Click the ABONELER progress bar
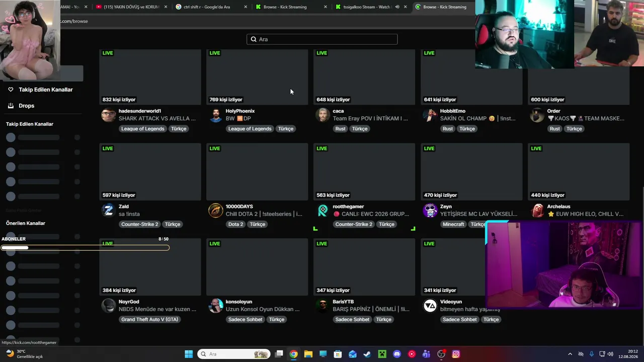The height and width of the screenshot is (362, 644). pyautogui.click(x=85, y=247)
